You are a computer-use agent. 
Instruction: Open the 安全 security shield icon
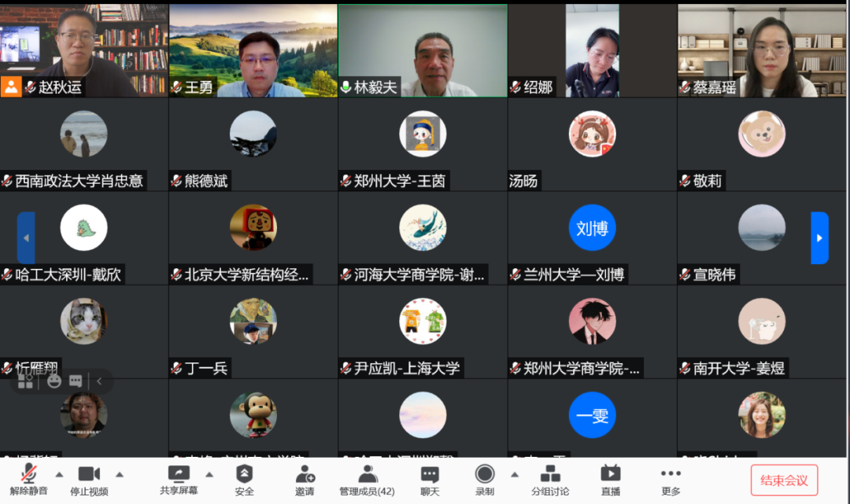245,473
